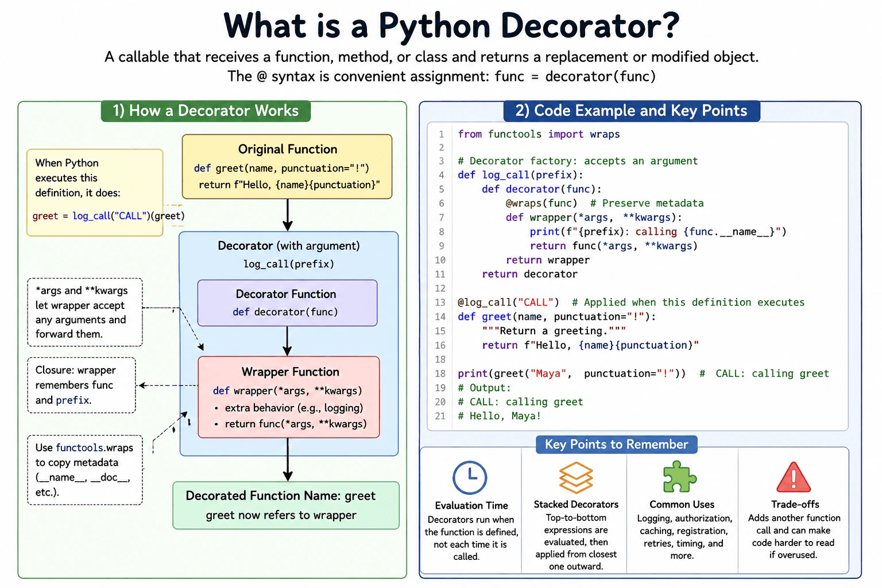
Task: Select the line "The @ syntax is convenient assignment"
Action: (x=442, y=76)
